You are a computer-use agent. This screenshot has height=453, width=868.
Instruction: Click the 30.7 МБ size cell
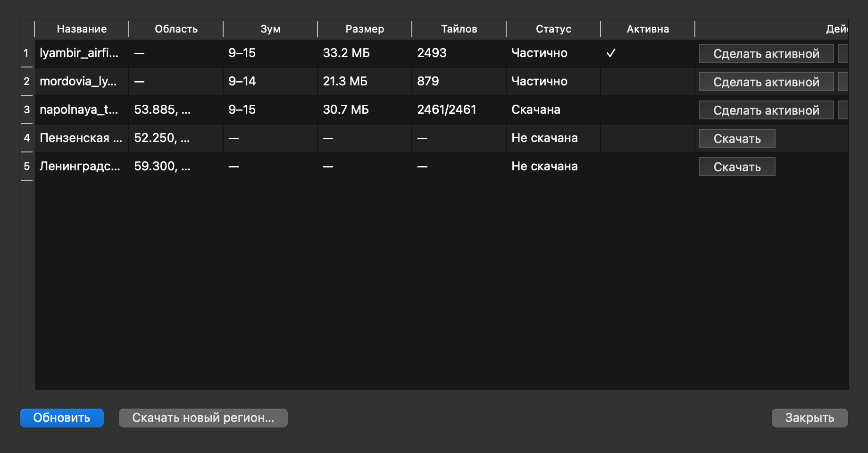coord(365,109)
